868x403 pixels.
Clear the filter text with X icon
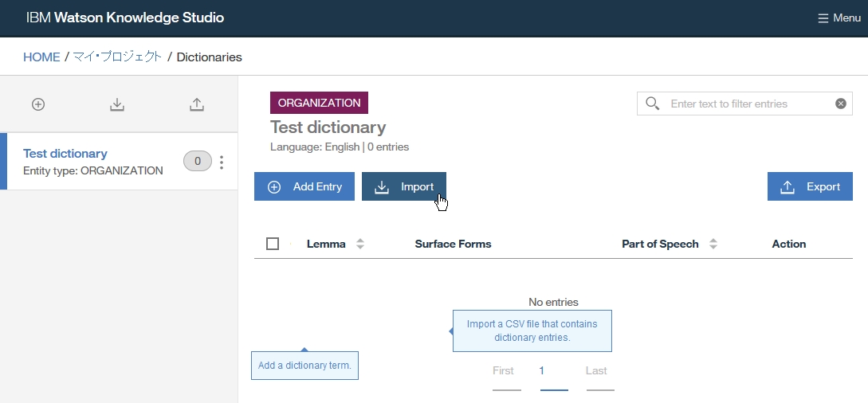(x=840, y=104)
